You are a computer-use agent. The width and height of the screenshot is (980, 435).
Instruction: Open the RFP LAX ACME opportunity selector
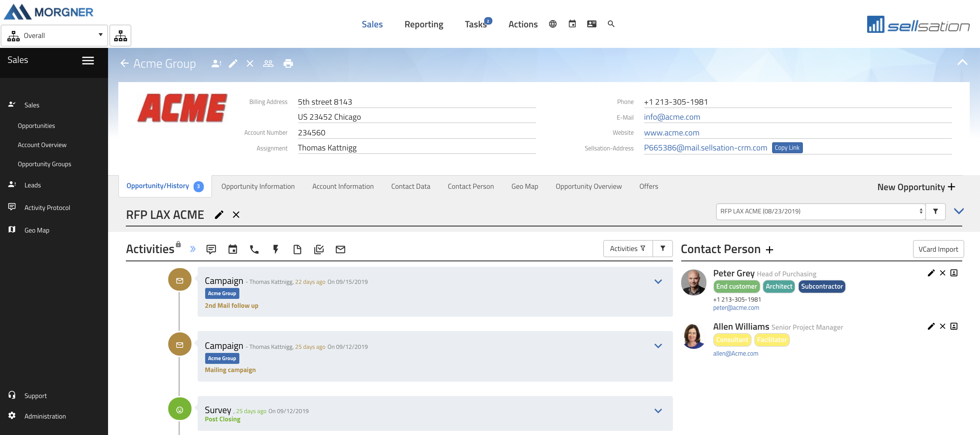821,211
